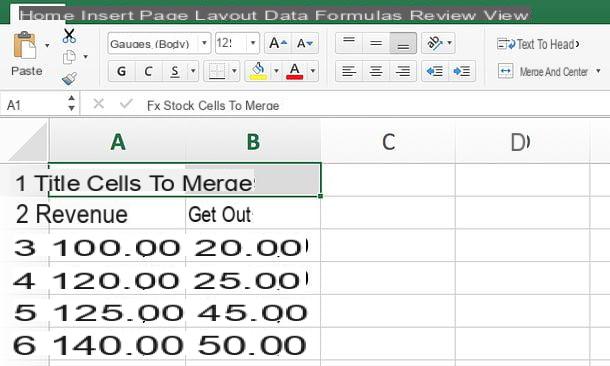Click the formula bar text
This screenshot has width=610, height=366.
point(221,106)
